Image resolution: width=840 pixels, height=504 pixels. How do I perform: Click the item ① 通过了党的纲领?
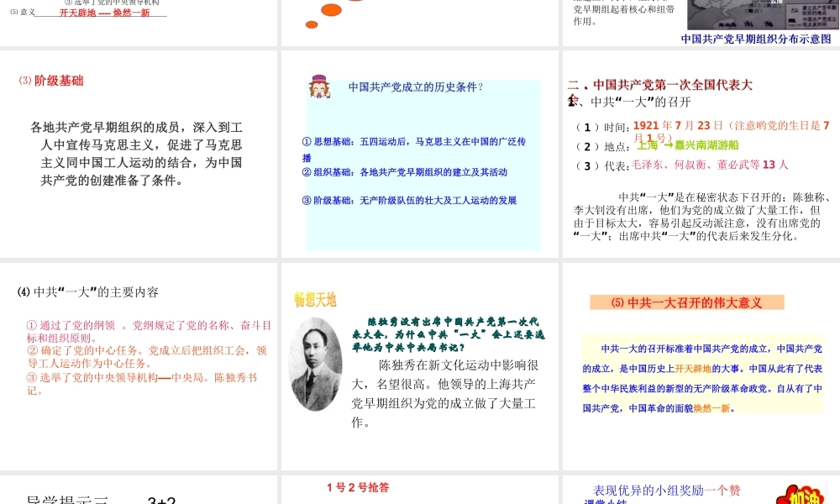149,332
